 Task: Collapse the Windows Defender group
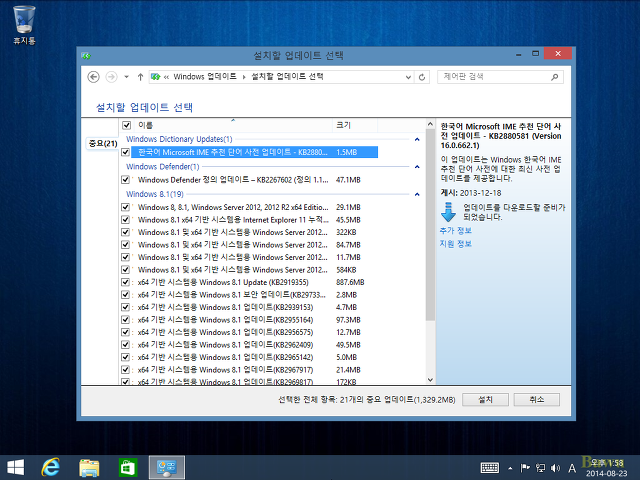417,167
